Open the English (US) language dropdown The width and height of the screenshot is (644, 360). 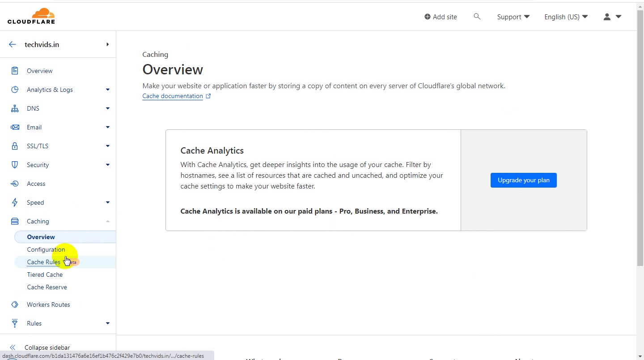point(566,17)
